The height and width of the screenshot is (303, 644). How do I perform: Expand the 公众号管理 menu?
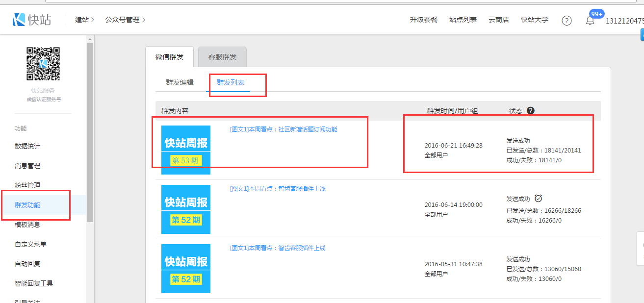click(x=125, y=20)
